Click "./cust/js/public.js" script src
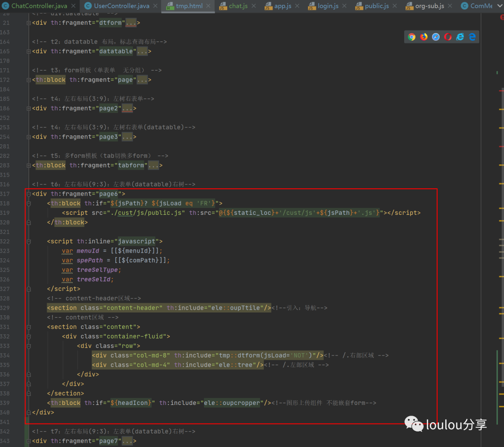The image size is (504, 447). coord(146,213)
